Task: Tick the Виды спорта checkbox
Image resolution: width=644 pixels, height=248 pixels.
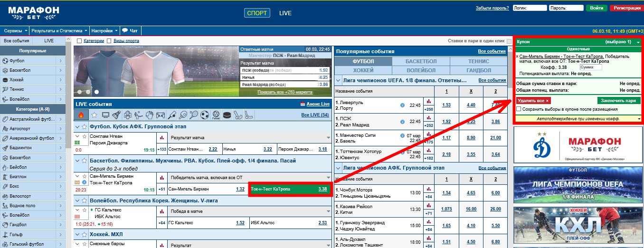Action: point(109,41)
